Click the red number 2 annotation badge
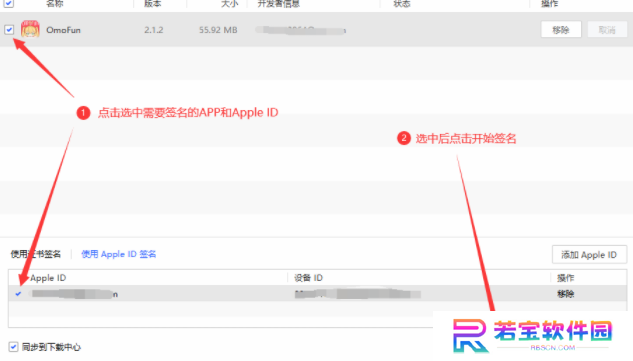Screen dimensions: 633x361 [404, 138]
